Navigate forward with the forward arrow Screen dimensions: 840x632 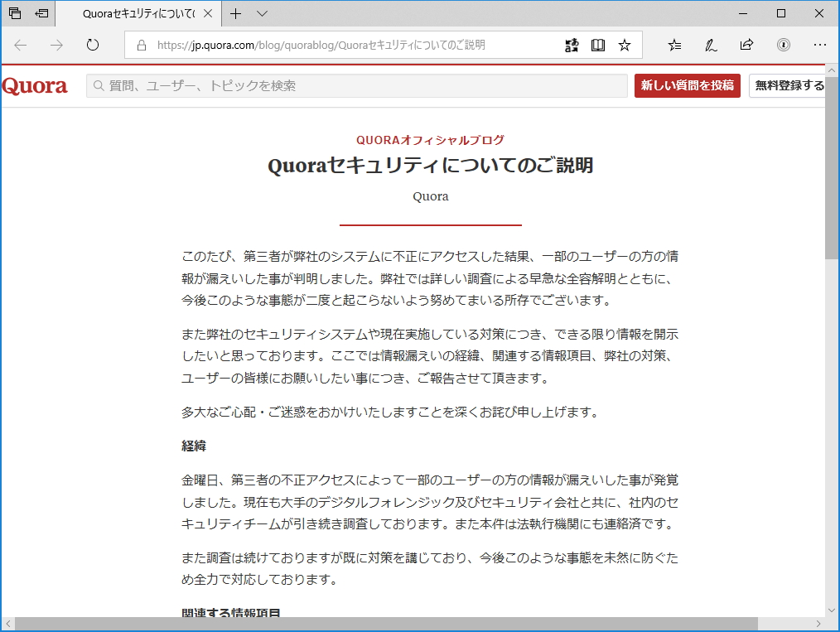[55, 46]
